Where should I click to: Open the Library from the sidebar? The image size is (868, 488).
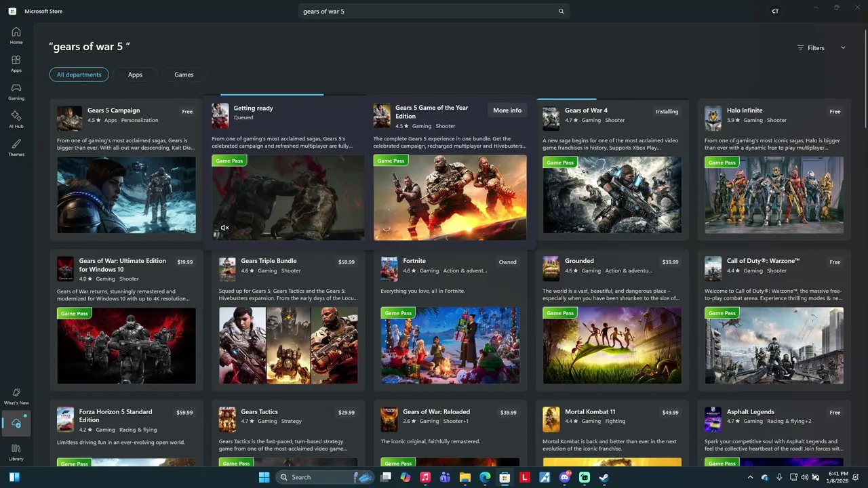pyautogui.click(x=16, y=452)
